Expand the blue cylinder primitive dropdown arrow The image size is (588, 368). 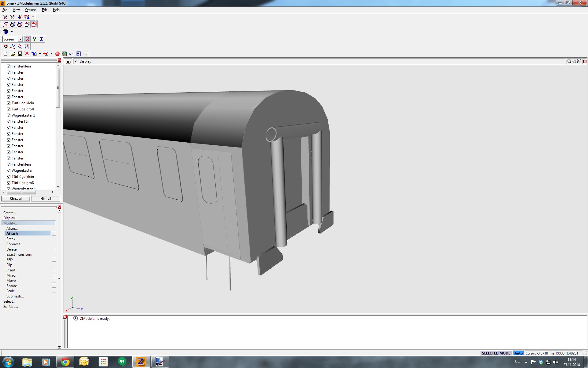[12, 32]
